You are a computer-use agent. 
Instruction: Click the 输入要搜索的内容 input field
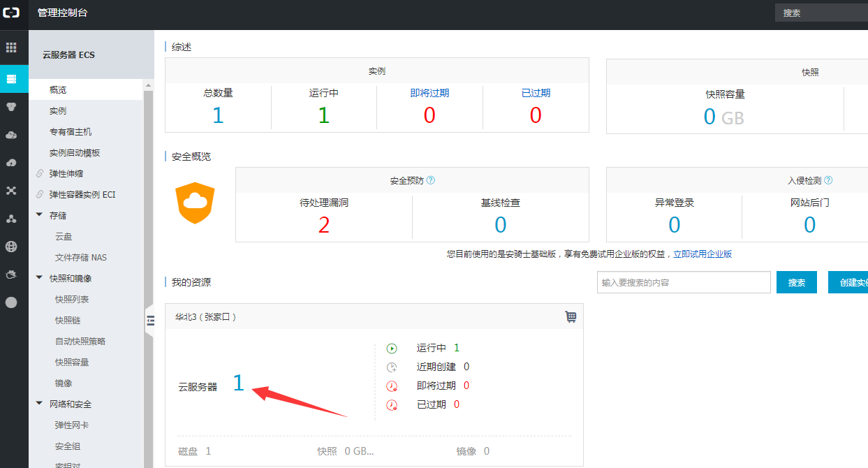pyautogui.click(x=684, y=282)
